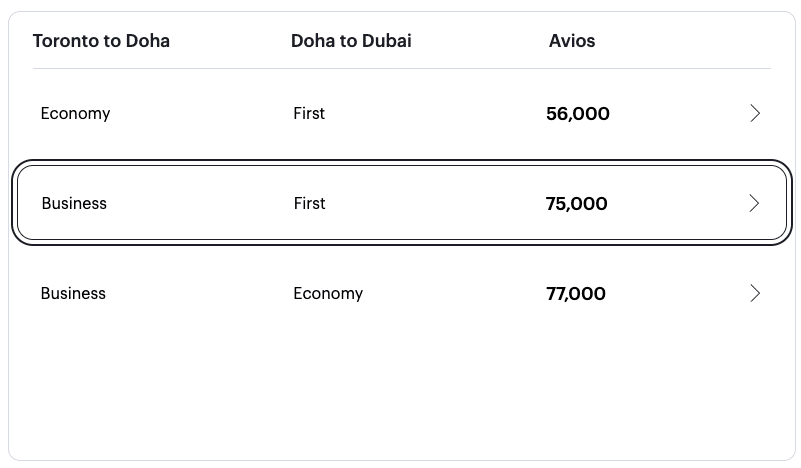
Task: Select the 75,000 Avios price
Action: [577, 204]
